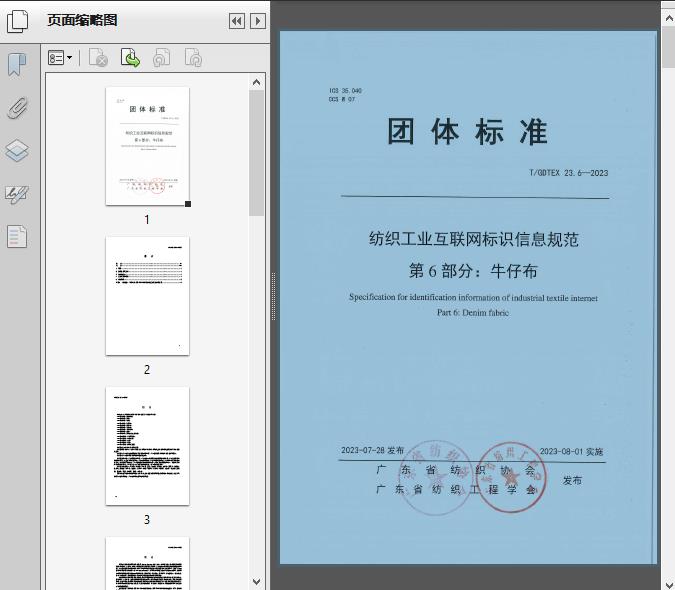Click the thumbnail panel scroll down arrow
This screenshot has width=675, height=590.
tap(257, 582)
